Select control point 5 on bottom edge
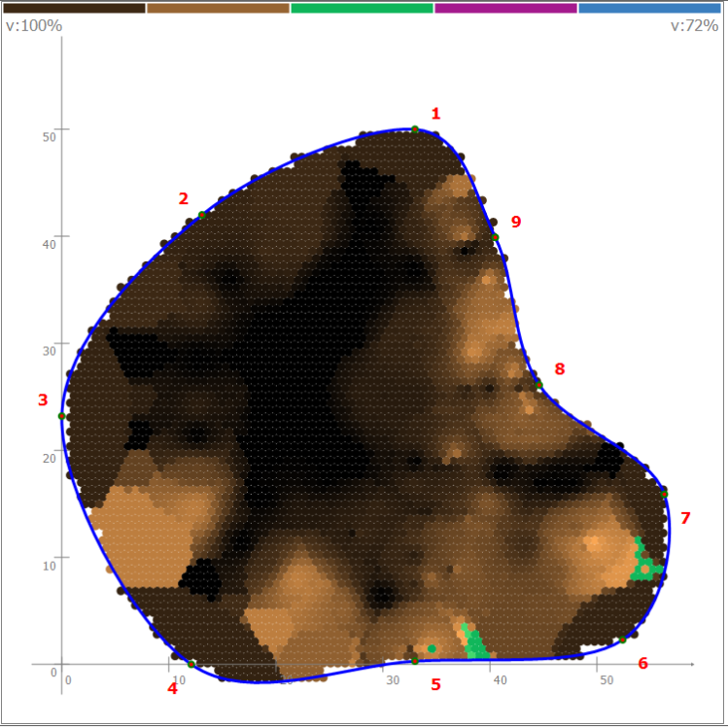Image resolution: width=728 pixels, height=727 pixels. point(415,662)
